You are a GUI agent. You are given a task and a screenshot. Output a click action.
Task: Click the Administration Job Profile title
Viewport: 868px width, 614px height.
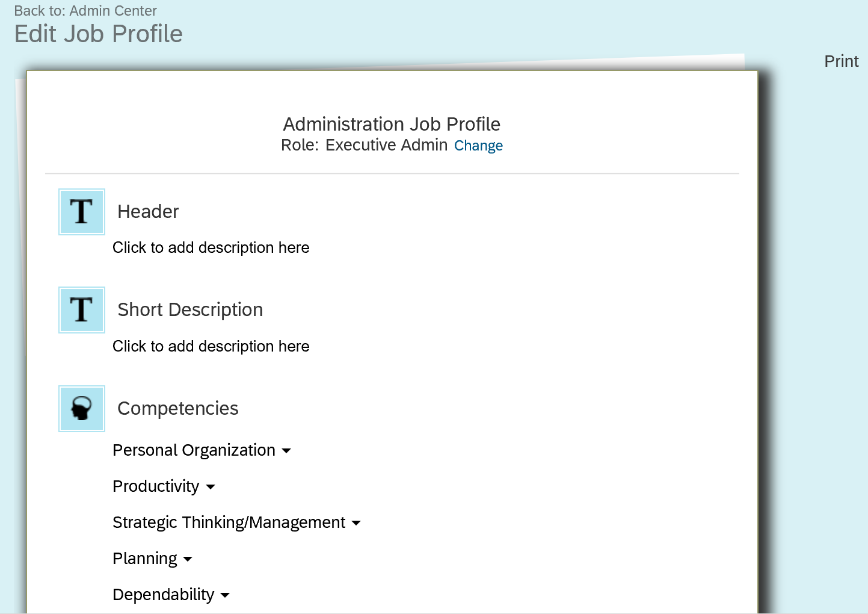point(392,124)
